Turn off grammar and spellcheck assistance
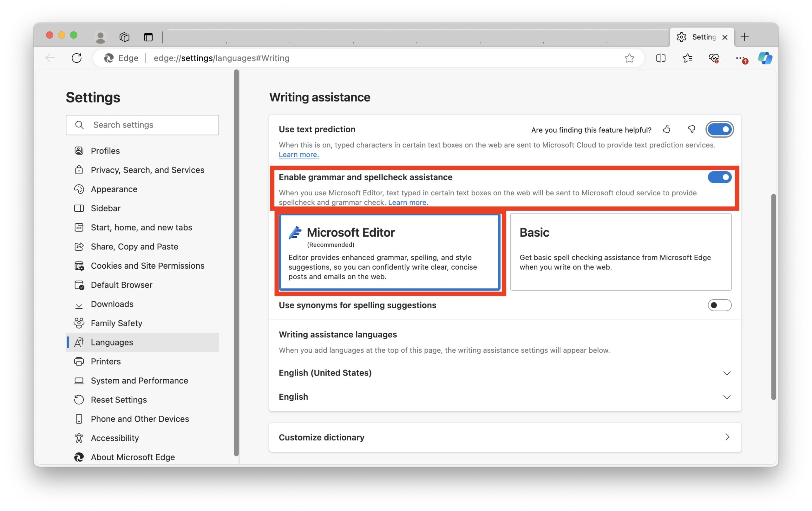 (x=719, y=177)
